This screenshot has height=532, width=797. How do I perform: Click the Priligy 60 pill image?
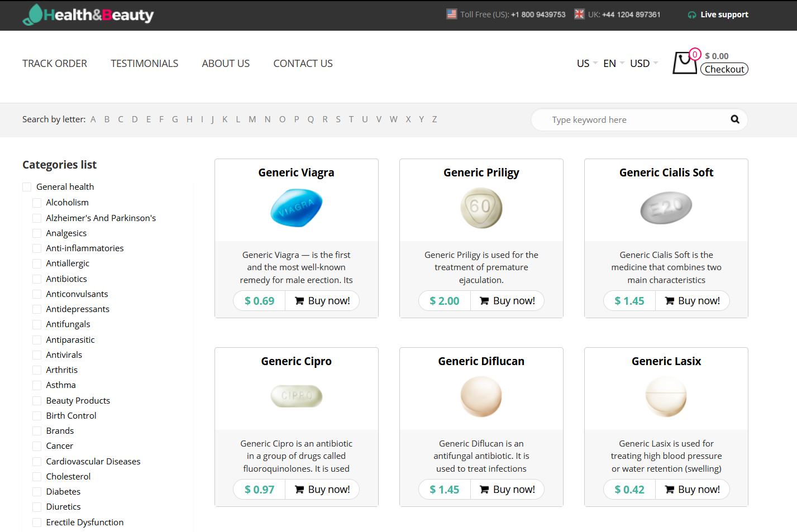481,208
